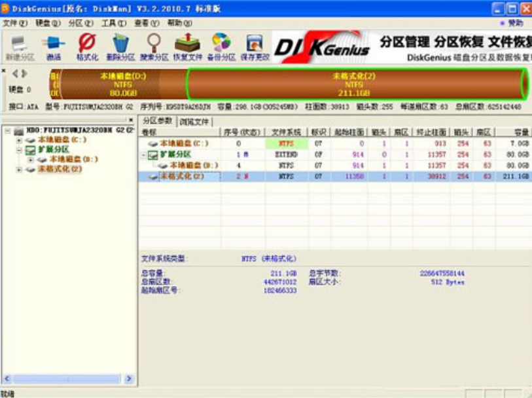Expand 未格式化 (2) in the left tree

click(x=19, y=170)
